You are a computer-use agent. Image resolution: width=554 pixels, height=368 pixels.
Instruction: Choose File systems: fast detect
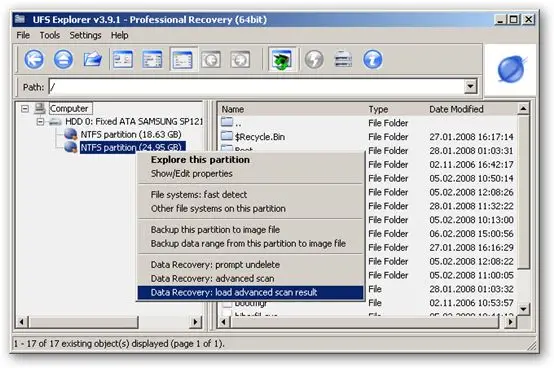pos(251,195)
